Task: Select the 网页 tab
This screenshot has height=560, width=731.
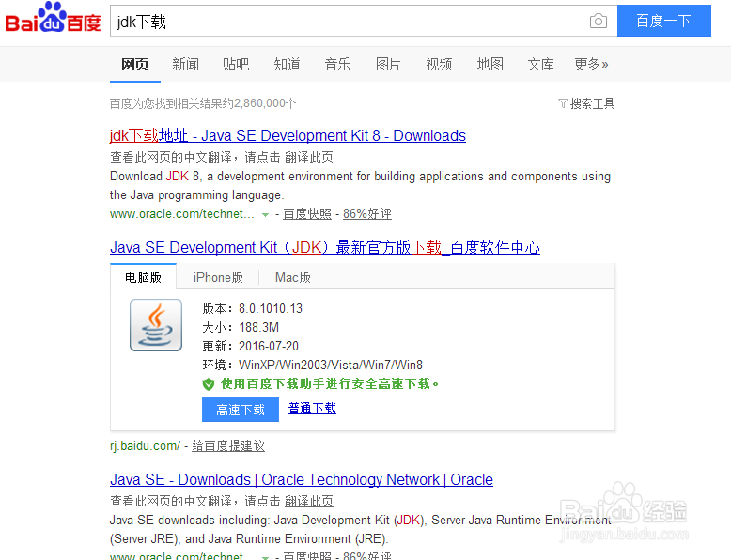Action: (134, 64)
